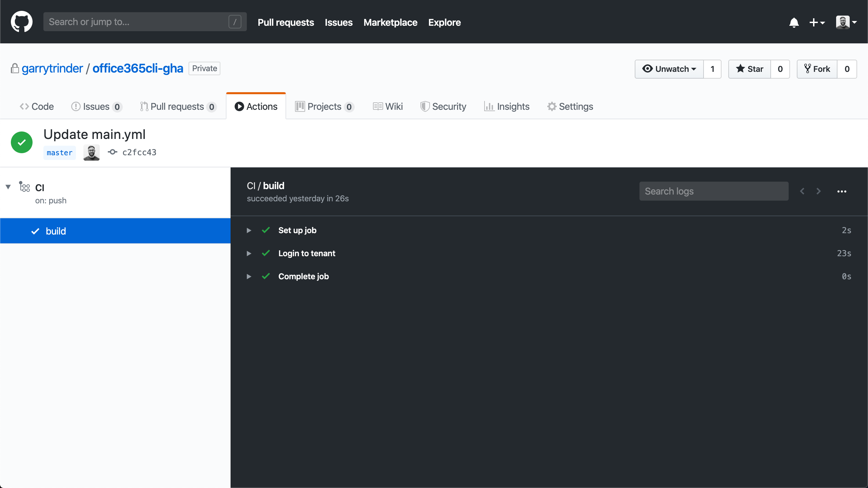Click the repository lock icon
Screen dimensions: 868x488
[x=15, y=68]
